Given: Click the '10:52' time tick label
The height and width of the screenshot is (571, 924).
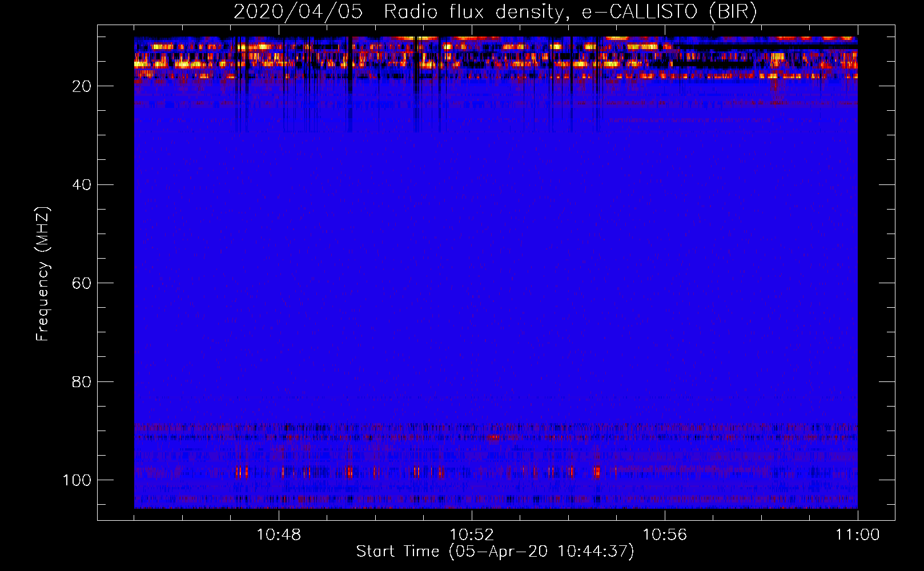Looking at the screenshot, I should (472, 535).
